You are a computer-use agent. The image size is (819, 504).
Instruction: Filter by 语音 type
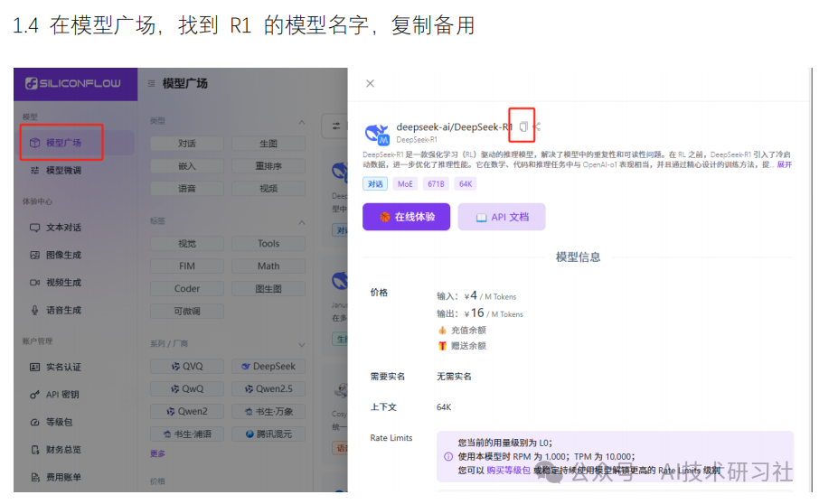pos(187,189)
